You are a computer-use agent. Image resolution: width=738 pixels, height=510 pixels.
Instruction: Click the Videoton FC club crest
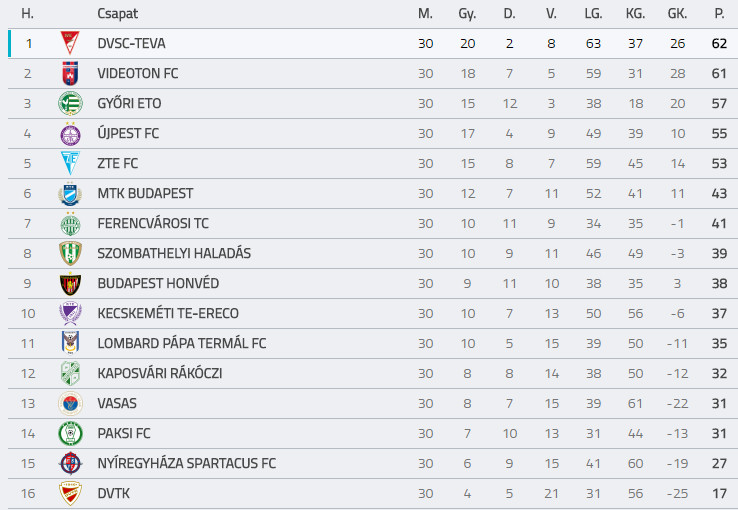tap(69, 74)
